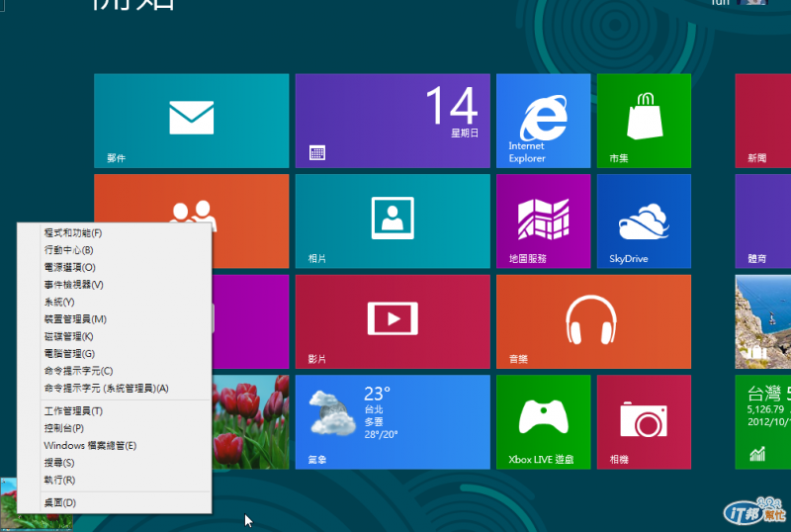Viewport: 791px width, 532px height.
Task: Open the Xbox LIVE 遊戲 tile
Action: [x=543, y=422]
